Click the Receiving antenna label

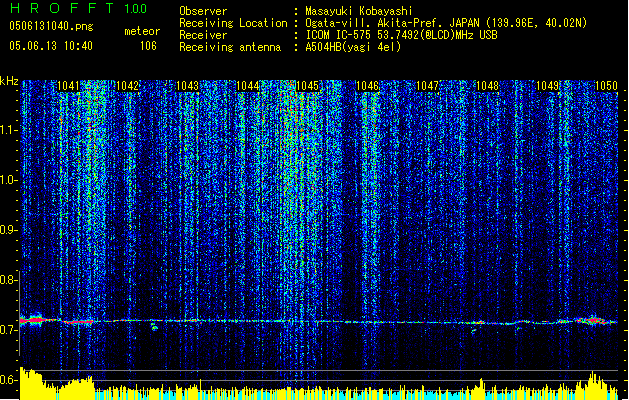[x=230, y=47]
